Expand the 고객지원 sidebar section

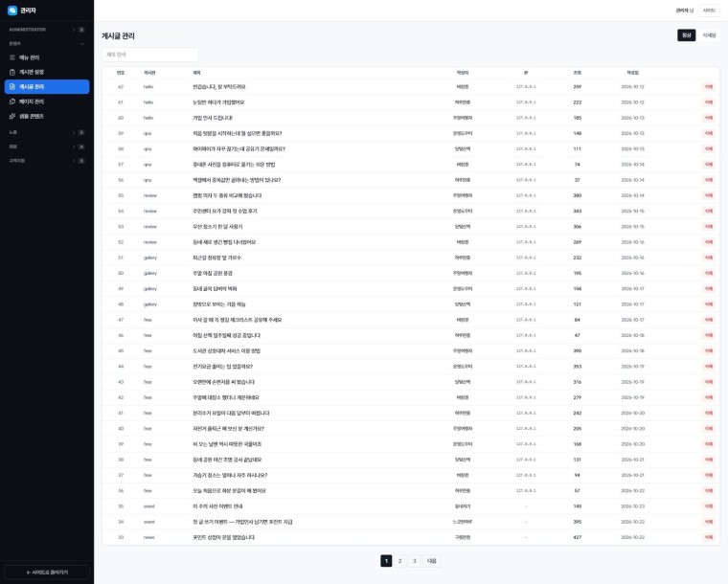tap(47, 161)
